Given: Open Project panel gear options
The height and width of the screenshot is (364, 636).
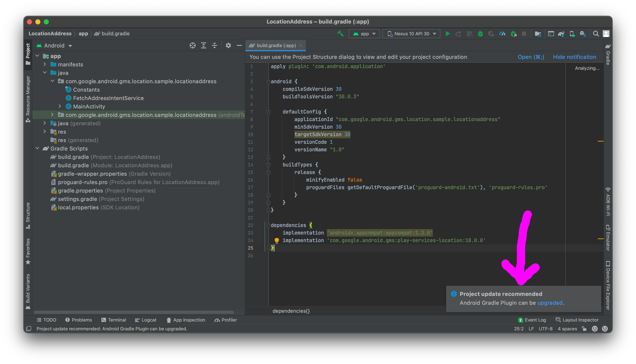Looking at the screenshot, I should coord(228,45).
